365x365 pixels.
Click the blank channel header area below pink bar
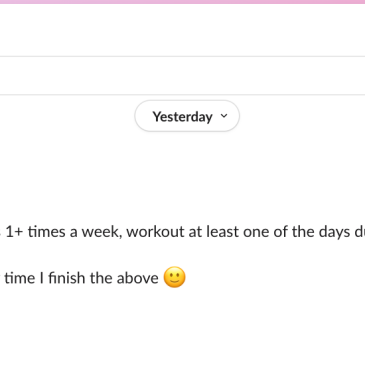click(x=182, y=30)
